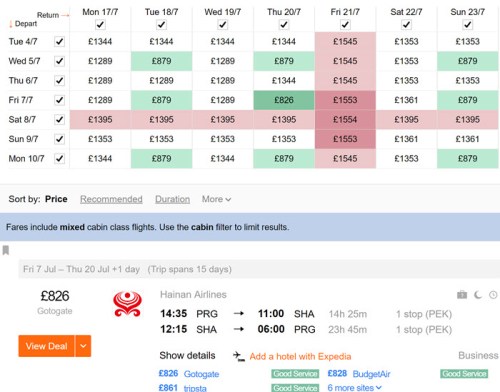
Task: Sort results by Duration
Action: point(172,199)
